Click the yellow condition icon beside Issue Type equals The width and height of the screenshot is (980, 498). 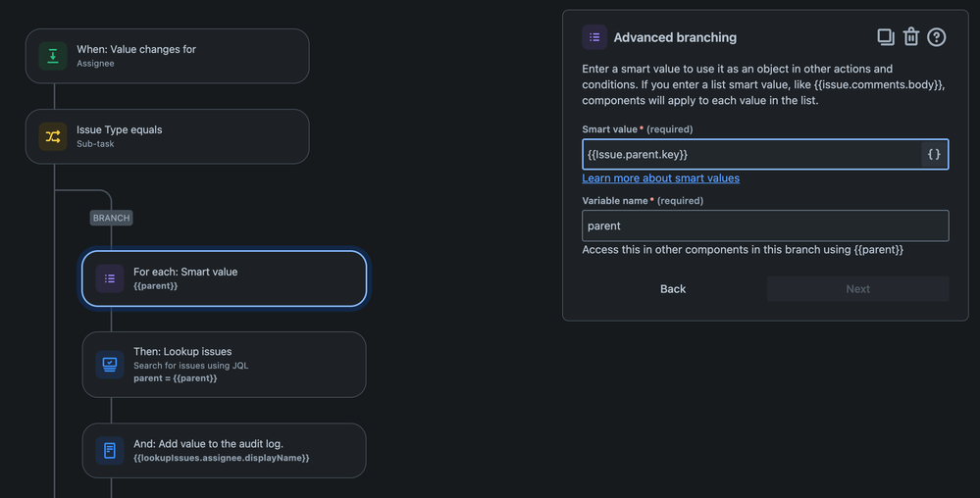point(53,136)
